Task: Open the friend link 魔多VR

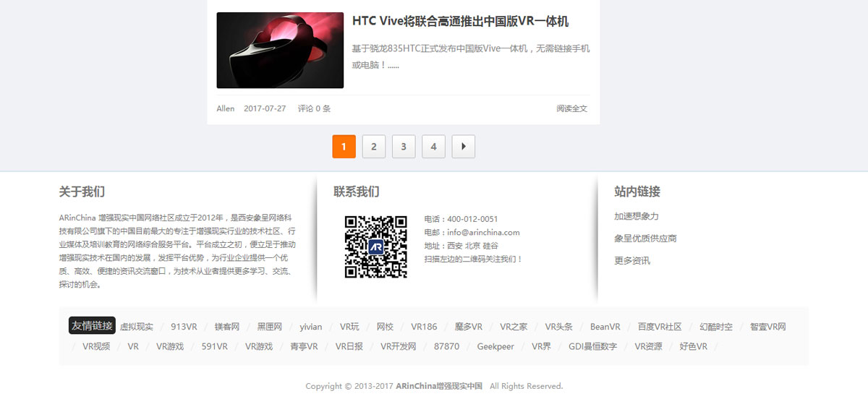Action: tap(469, 327)
